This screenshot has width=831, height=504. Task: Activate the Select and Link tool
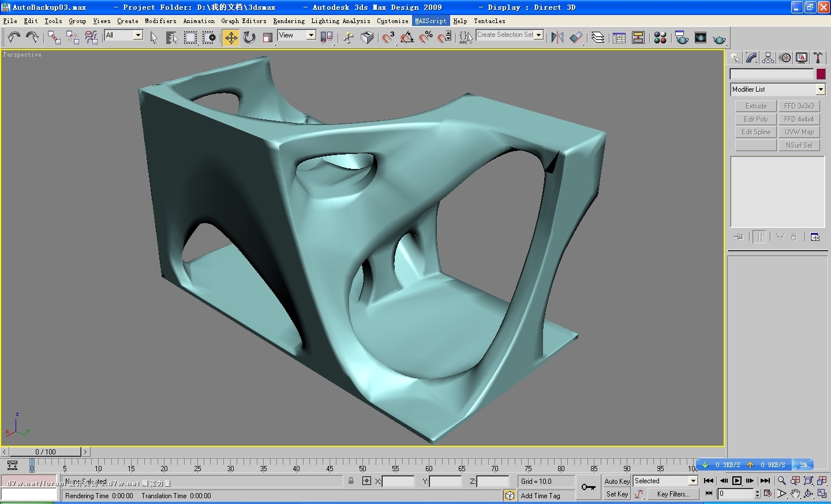(x=54, y=37)
